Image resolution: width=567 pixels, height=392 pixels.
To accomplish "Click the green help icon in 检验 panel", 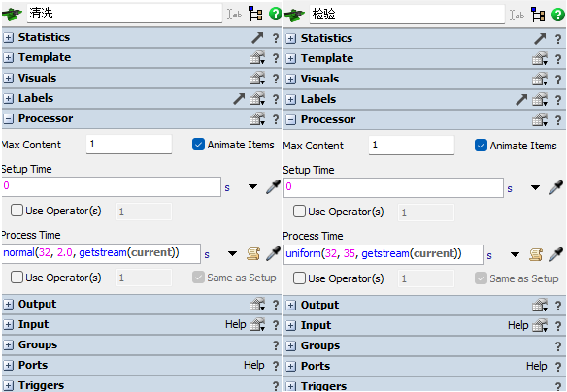I will (x=558, y=15).
